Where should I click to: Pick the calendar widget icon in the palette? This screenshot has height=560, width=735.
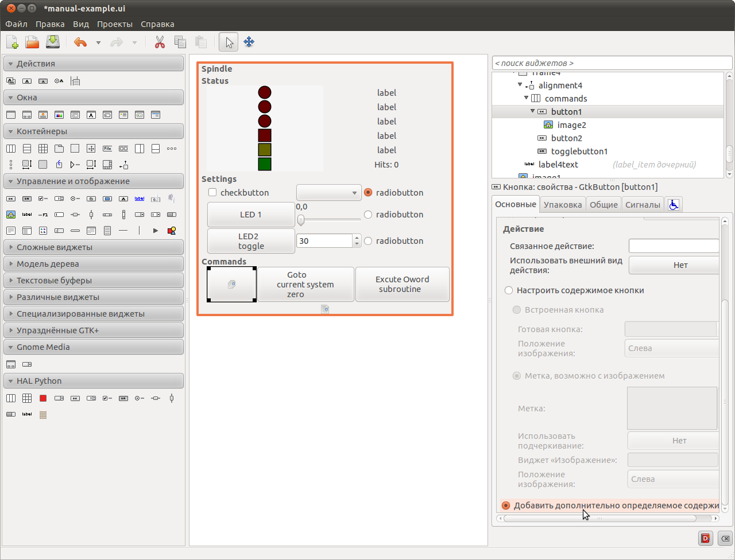tap(91, 231)
